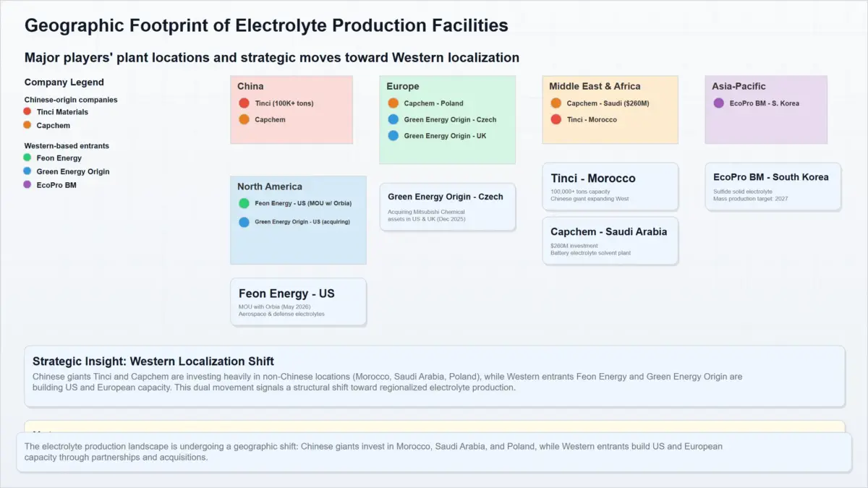Click the Middle East & Africa heading
Viewport: 868px width, 488px height.
click(x=595, y=87)
